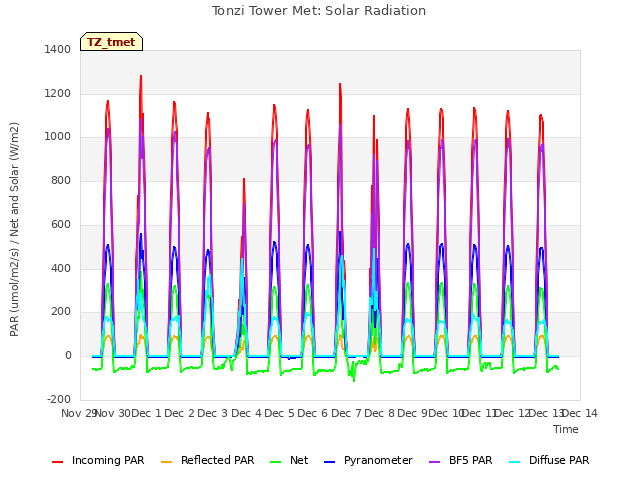Toggle the BF5 PAR legend entry
Image resolution: width=640 pixels, height=480 pixels.
point(461,460)
